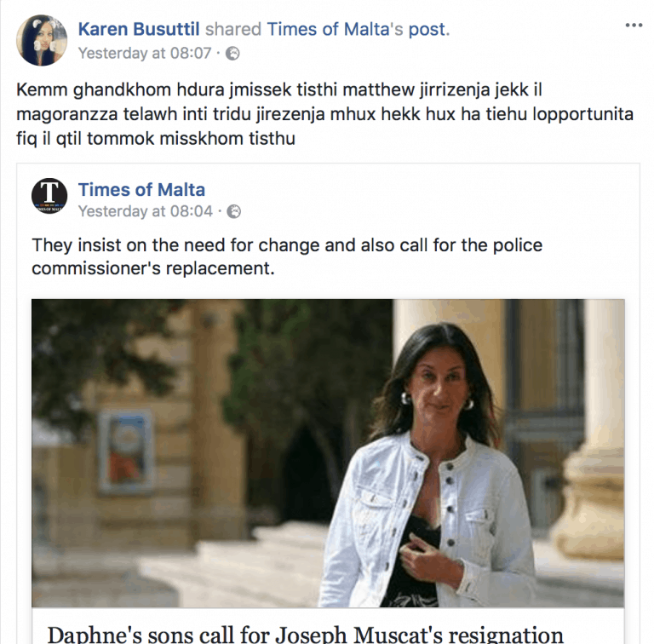654x644 pixels.
Task: Go to Times of Malta page name
Action: [141, 190]
